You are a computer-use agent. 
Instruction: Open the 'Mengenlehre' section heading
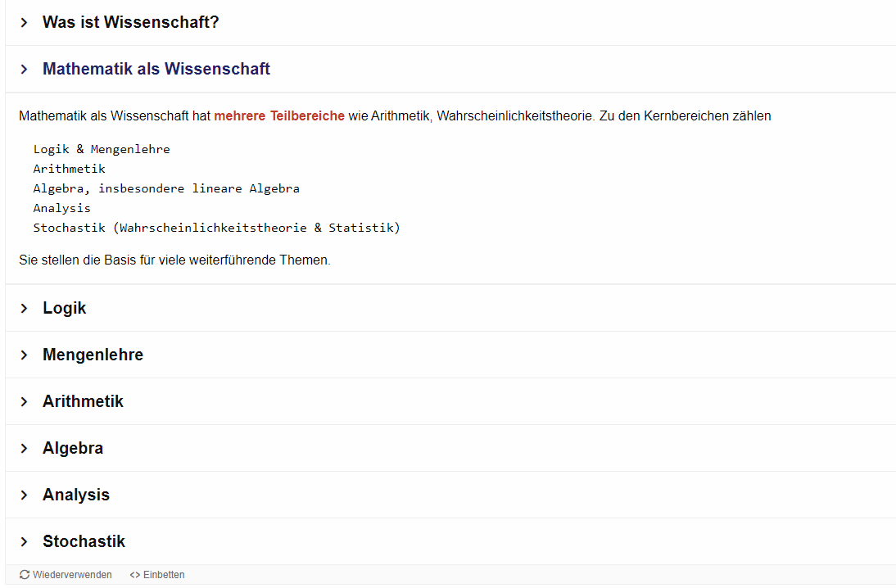click(93, 355)
